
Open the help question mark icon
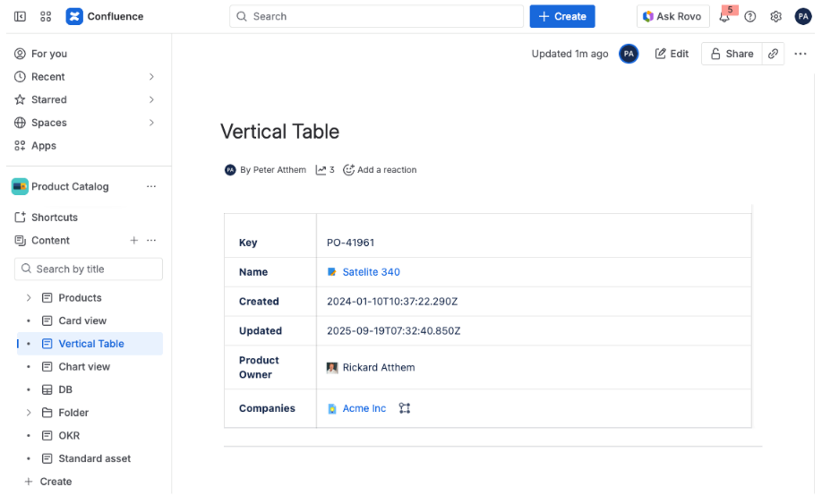pos(750,16)
